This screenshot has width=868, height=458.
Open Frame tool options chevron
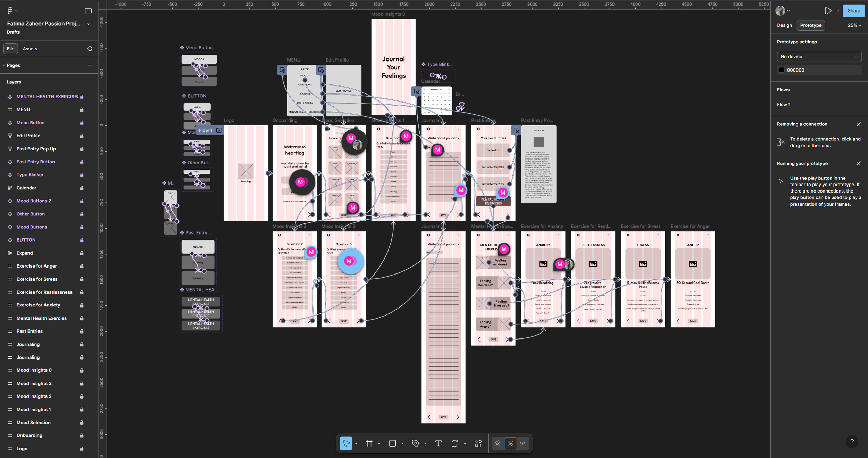click(x=379, y=443)
